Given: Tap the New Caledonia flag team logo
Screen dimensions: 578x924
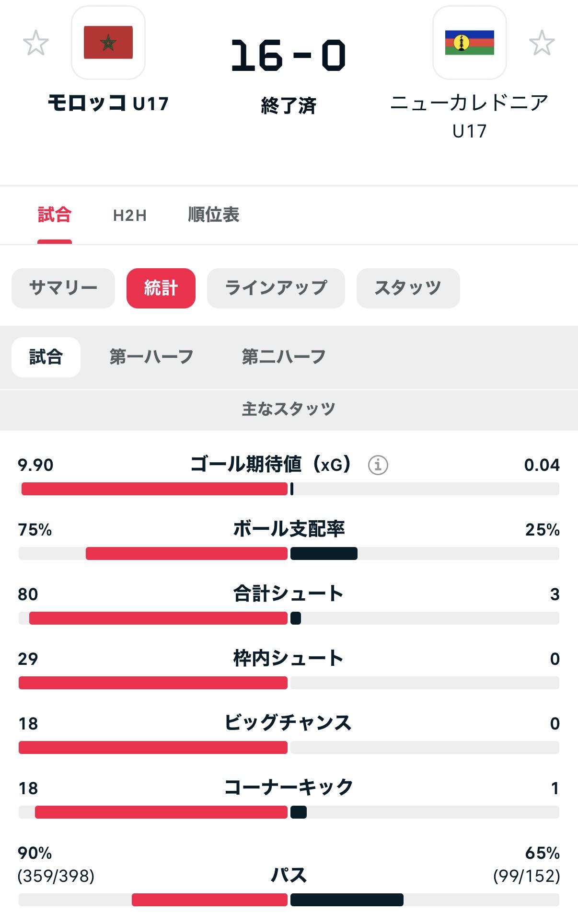Looking at the screenshot, I should (469, 43).
